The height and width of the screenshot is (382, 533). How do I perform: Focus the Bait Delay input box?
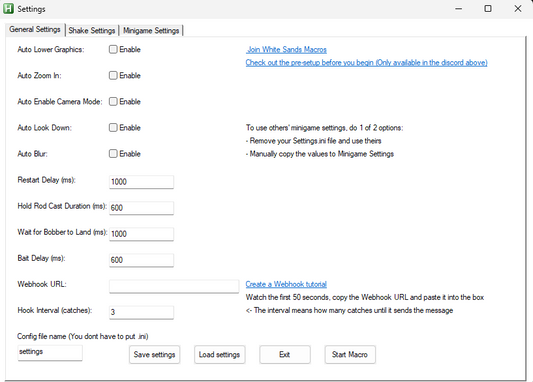[x=141, y=260]
